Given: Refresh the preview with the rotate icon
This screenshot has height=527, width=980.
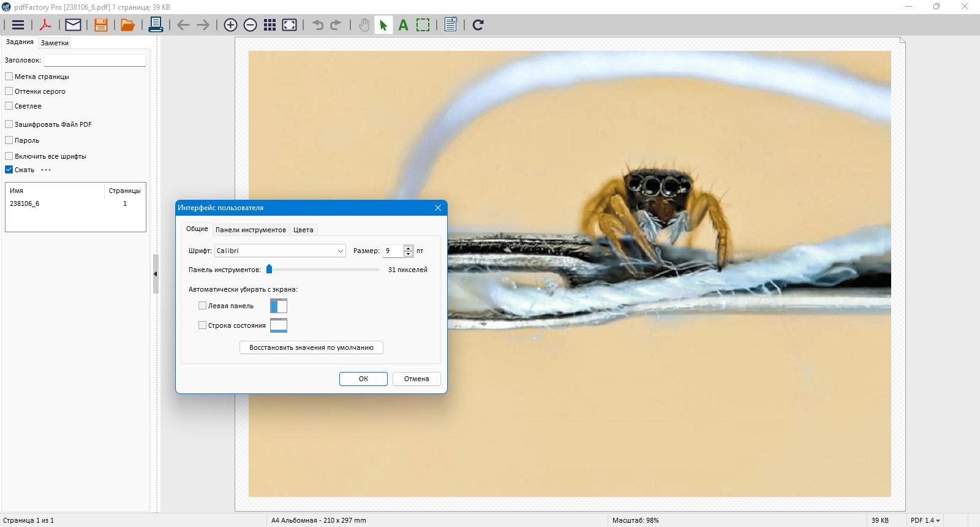Looking at the screenshot, I should pyautogui.click(x=478, y=25).
